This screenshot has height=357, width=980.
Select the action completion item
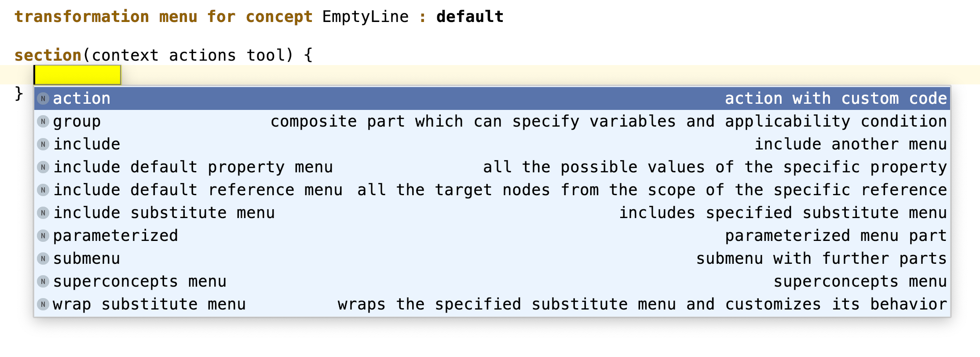click(x=82, y=98)
